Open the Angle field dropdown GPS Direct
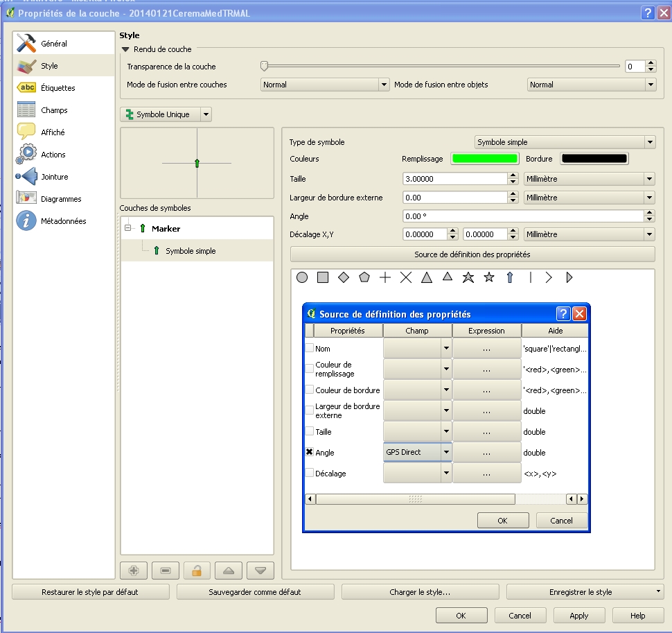The height and width of the screenshot is (633, 672). tap(418, 452)
